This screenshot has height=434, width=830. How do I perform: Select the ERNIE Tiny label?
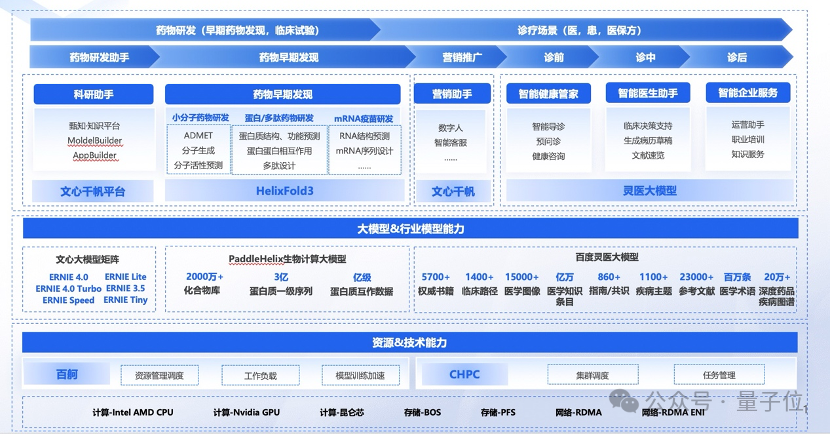point(125,300)
